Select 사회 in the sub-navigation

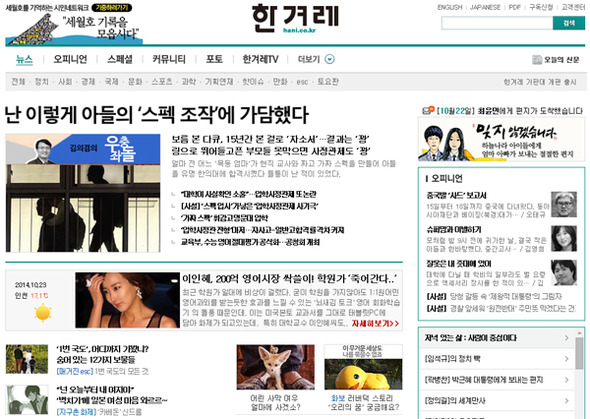click(x=65, y=82)
